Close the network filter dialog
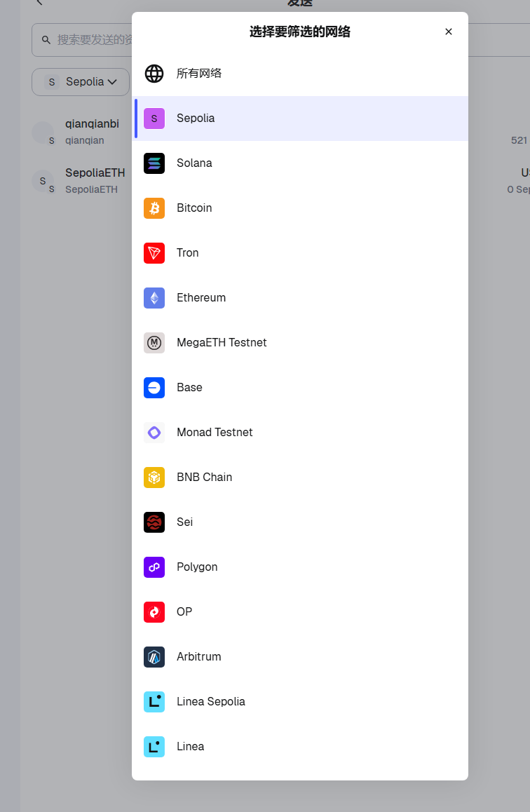The image size is (530, 812). tap(449, 32)
